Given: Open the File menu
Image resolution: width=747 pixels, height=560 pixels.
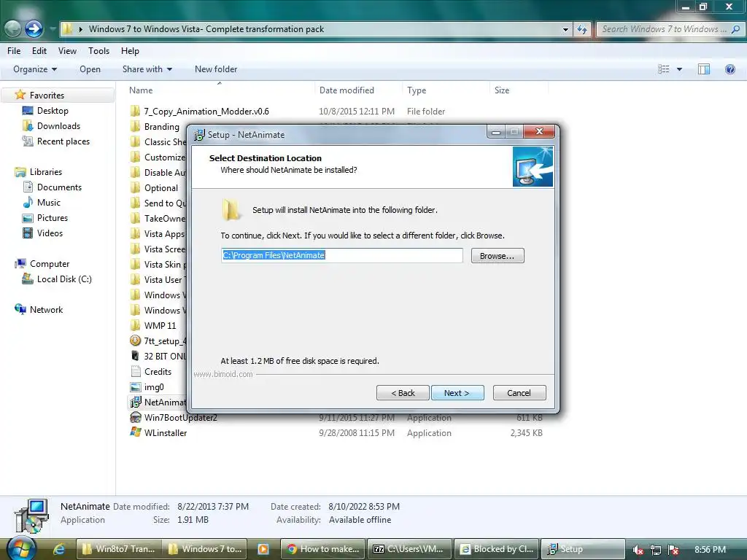Looking at the screenshot, I should pyautogui.click(x=14, y=51).
